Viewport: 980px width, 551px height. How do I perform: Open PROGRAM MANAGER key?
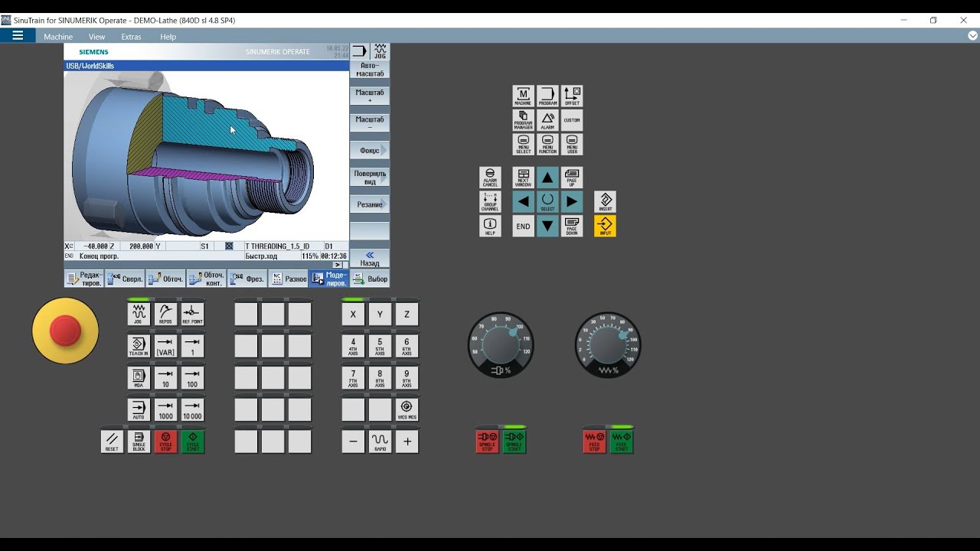coord(523,120)
